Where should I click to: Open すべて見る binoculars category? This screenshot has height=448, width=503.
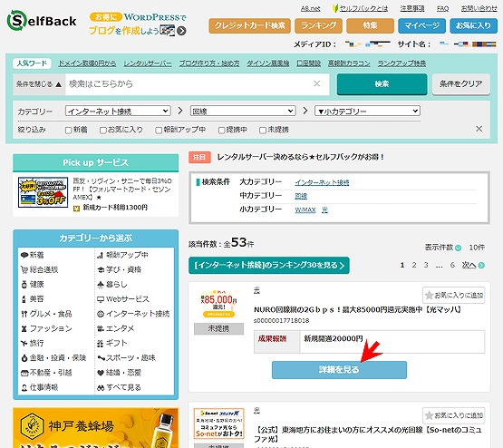pos(119,387)
